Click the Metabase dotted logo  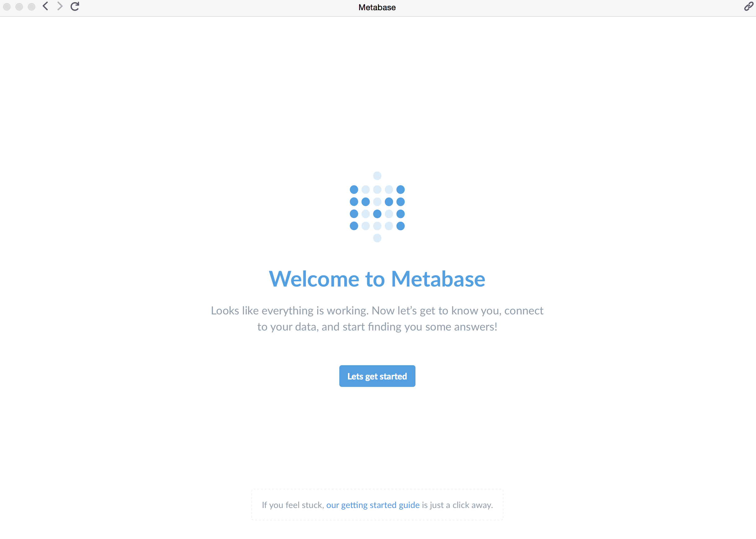click(x=377, y=207)
